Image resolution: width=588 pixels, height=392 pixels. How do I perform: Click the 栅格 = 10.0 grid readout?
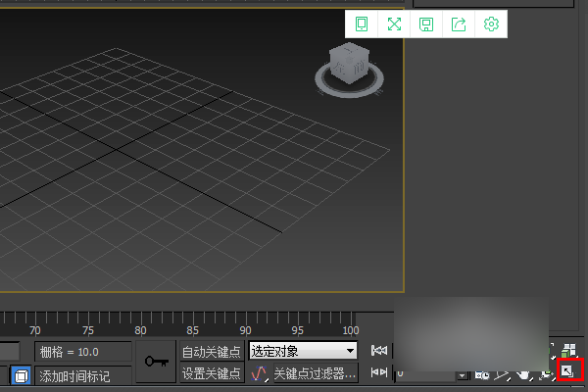pos(83,352)
